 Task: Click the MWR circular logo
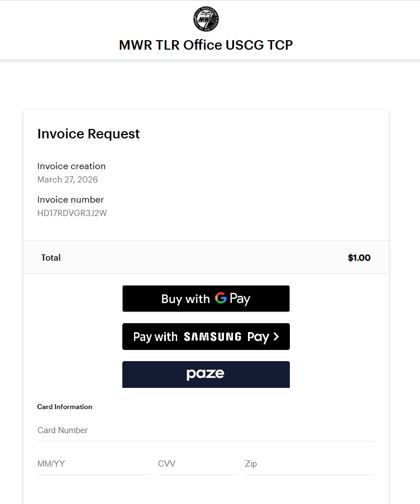[206, 19]
